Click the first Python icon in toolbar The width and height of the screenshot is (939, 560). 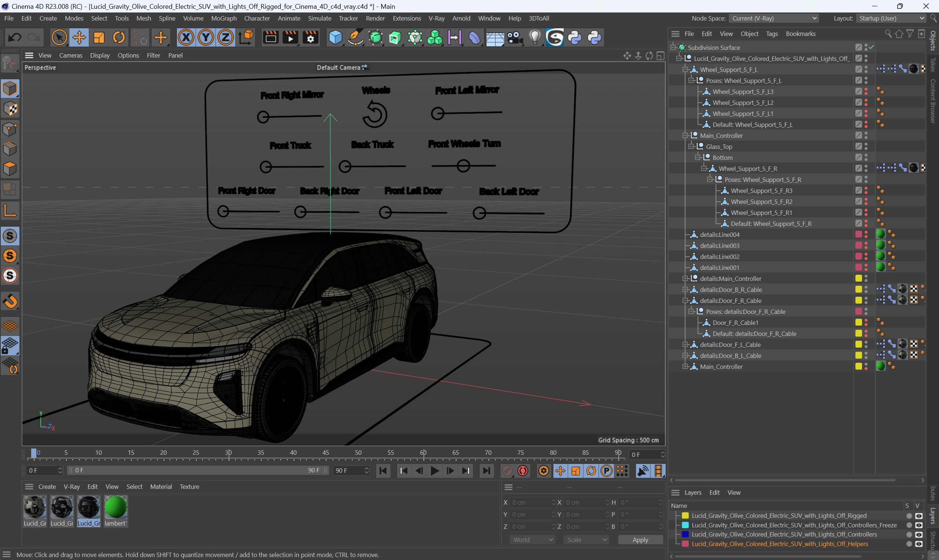(575, 37)
